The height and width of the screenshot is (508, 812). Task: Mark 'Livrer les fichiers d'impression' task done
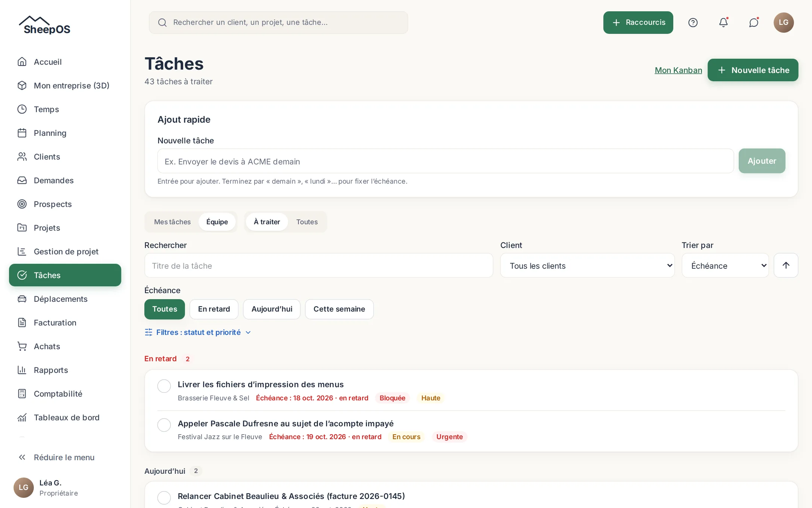(164, 386)
